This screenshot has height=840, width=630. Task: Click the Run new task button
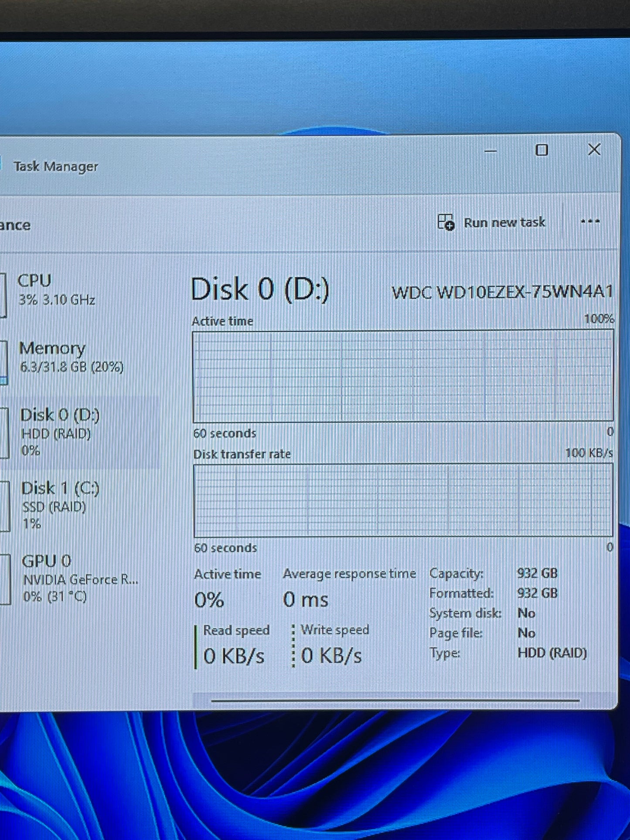coord(491,222)
